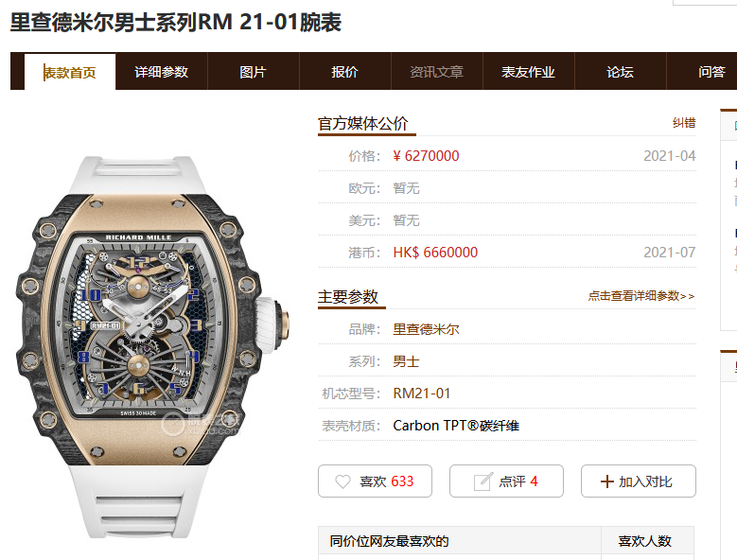Viewport: 737px width, 560px height.
Task: Open 点击查看详细参数 link
Action: tap(641, 296)
